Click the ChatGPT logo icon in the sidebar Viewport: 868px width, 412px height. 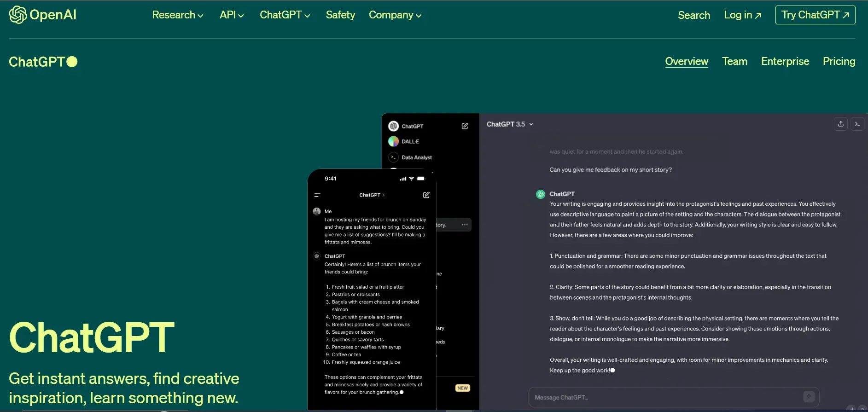coord(393,126)
